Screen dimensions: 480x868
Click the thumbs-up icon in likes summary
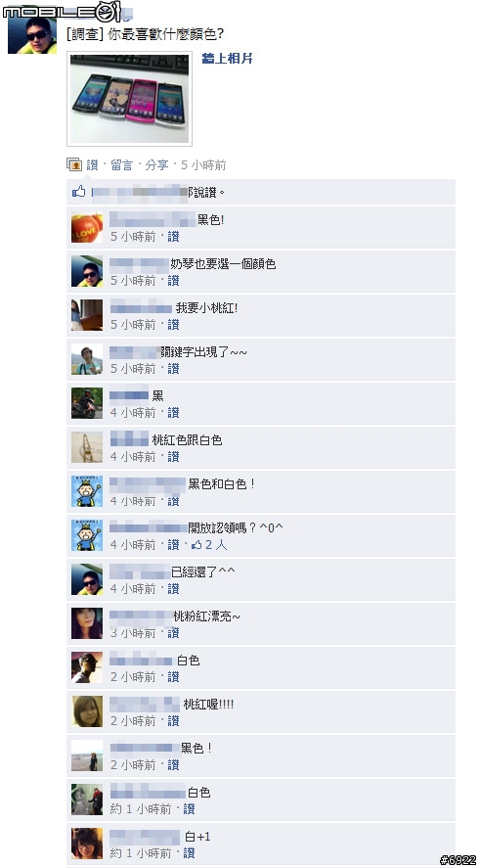click(79, 192)
